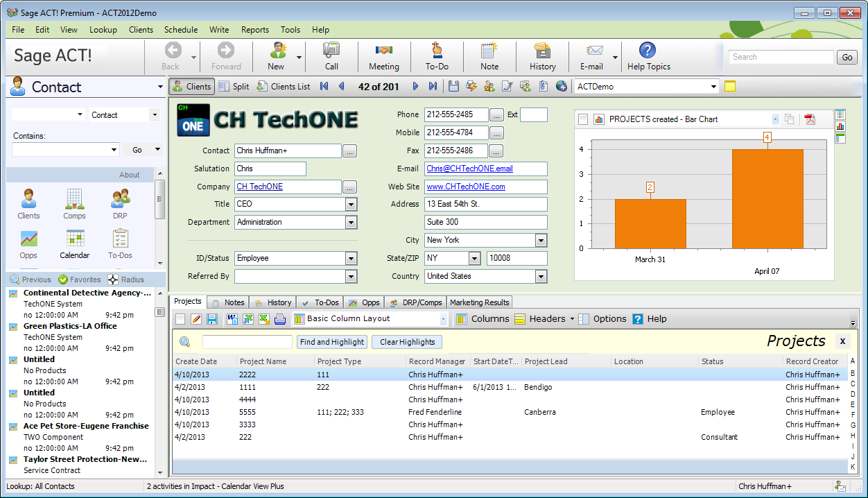
Task: Open the Columns chooser
Action: [483, 319]
